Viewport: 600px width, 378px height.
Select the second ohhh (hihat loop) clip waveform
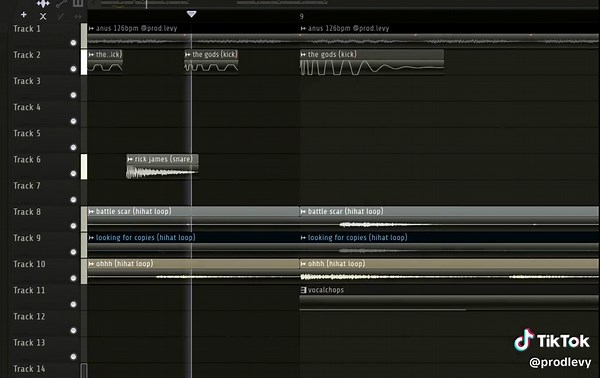pyautogui.click(x=450, y=276)
